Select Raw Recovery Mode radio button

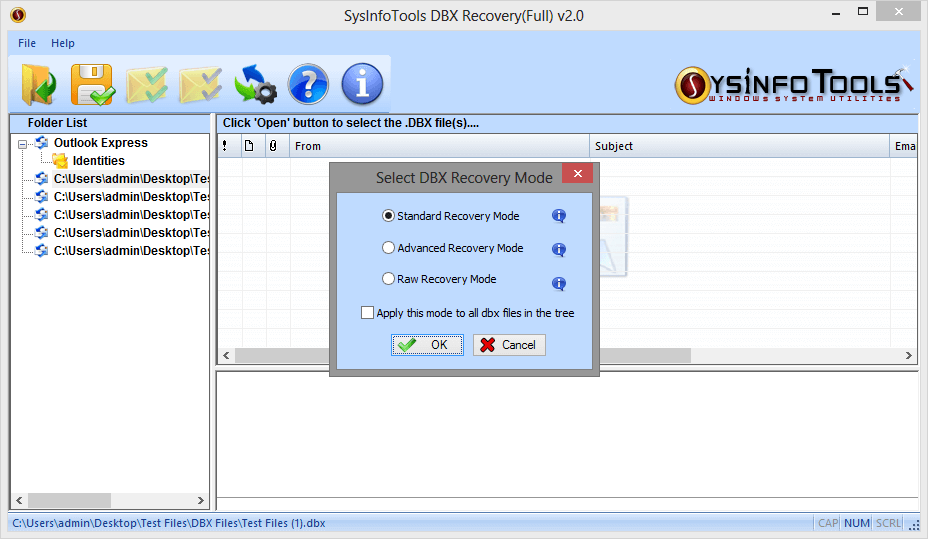(388, 279)
